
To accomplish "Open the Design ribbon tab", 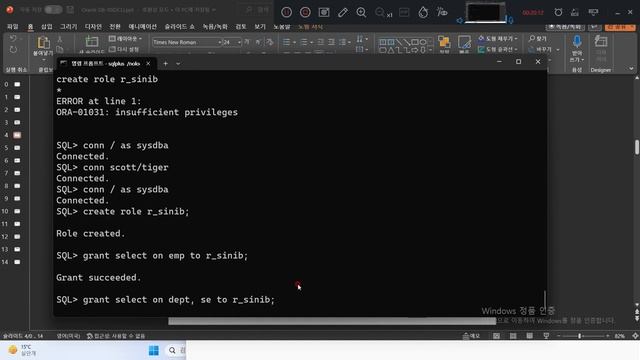I will pyautogui.click(x=93, y=27).
